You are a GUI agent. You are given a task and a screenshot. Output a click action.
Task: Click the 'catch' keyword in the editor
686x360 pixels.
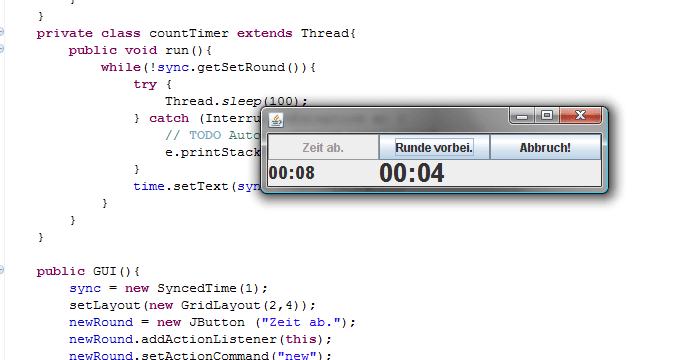pyautogui.click(x=169, y=119)
